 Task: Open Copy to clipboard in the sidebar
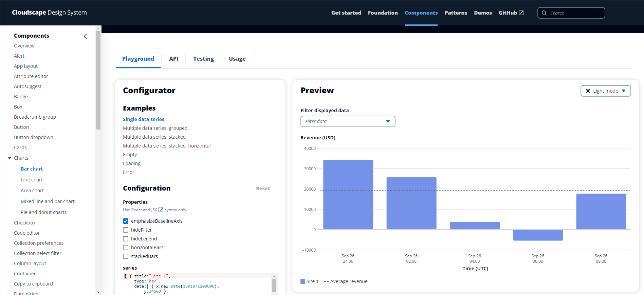point(33,284)
